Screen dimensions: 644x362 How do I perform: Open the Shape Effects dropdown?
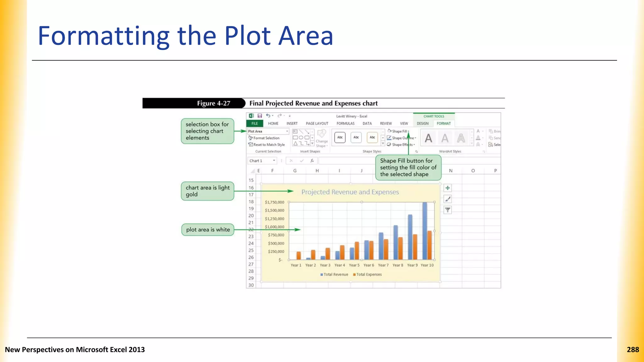414,145
